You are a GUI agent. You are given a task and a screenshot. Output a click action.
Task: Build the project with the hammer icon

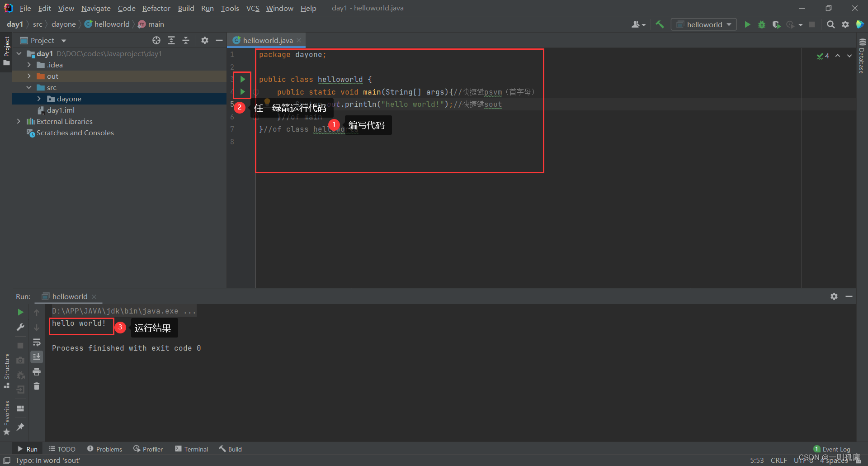[660, 24]
